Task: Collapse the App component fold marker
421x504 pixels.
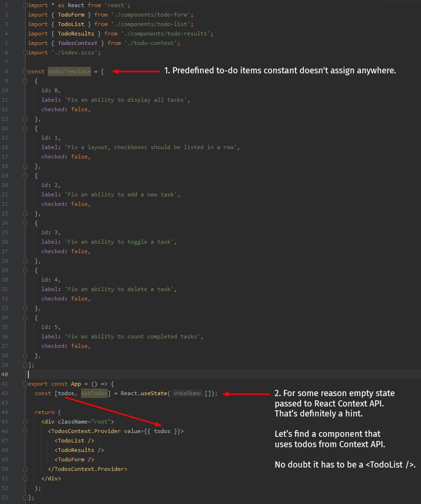Action: tap(26, 384)
